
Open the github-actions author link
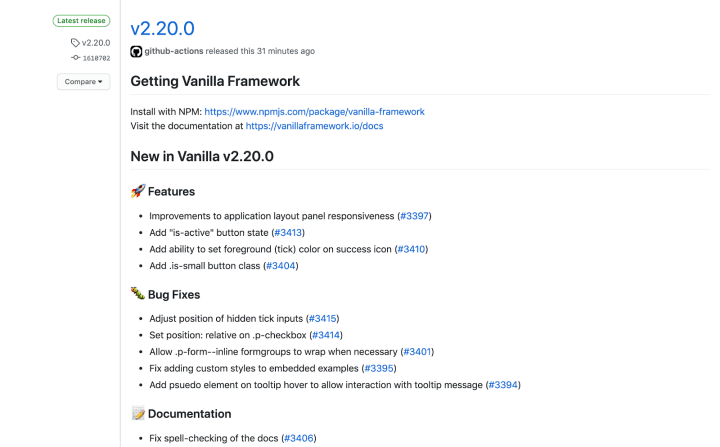[174, 51]
